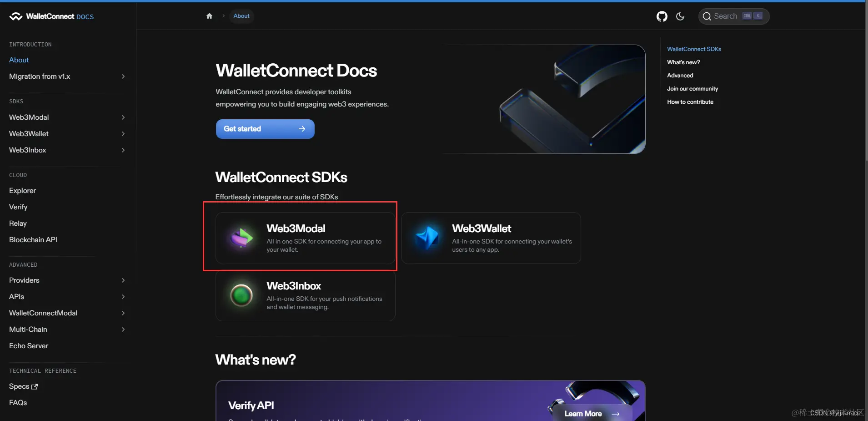
Task: Expand the Web3Modal sidebar chevron
Action: coord(123,117)
